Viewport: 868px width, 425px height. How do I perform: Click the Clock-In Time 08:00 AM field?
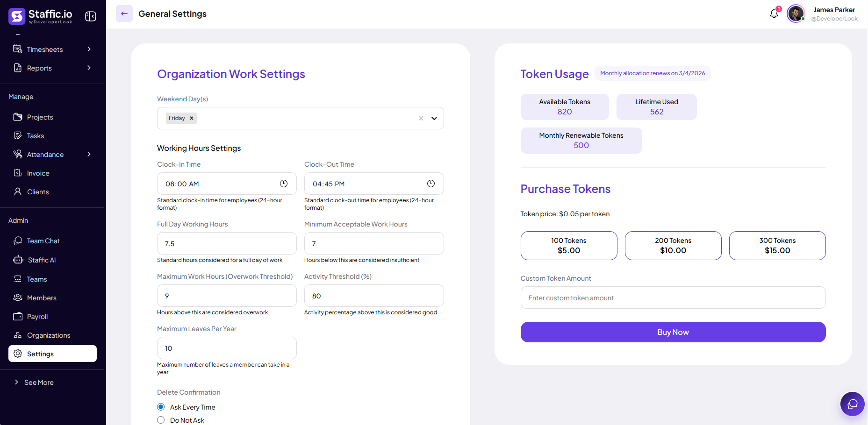227,184
